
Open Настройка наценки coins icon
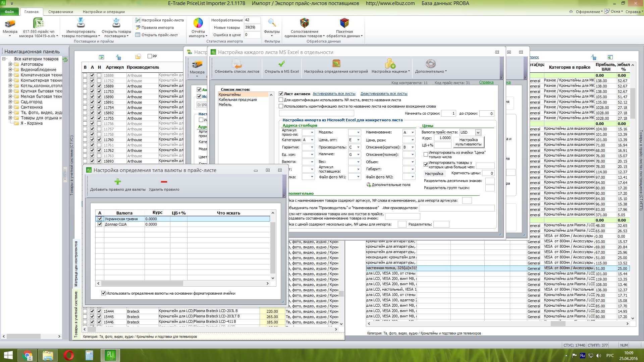[x=390, y=64]
